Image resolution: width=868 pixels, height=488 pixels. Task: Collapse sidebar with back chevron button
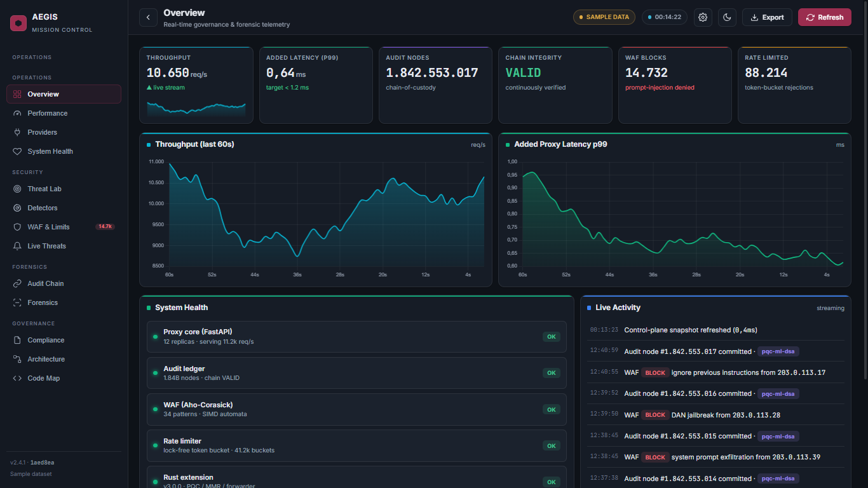tap(148, 17)
